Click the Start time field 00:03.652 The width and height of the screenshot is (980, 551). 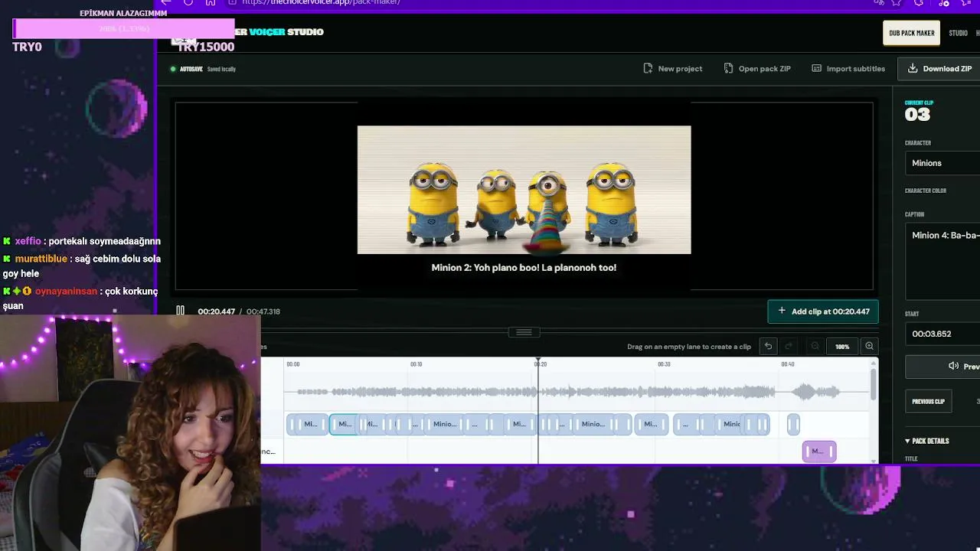[x=942, y=334]
